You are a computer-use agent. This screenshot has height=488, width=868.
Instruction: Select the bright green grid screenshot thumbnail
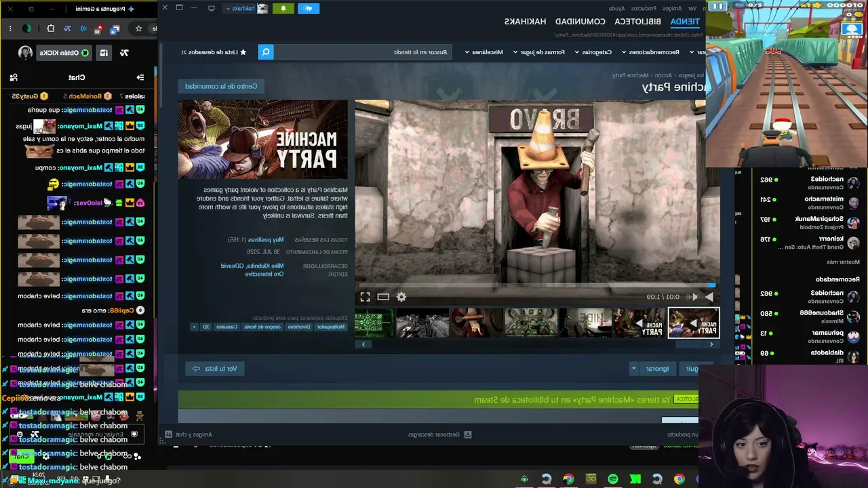[374, 323]
